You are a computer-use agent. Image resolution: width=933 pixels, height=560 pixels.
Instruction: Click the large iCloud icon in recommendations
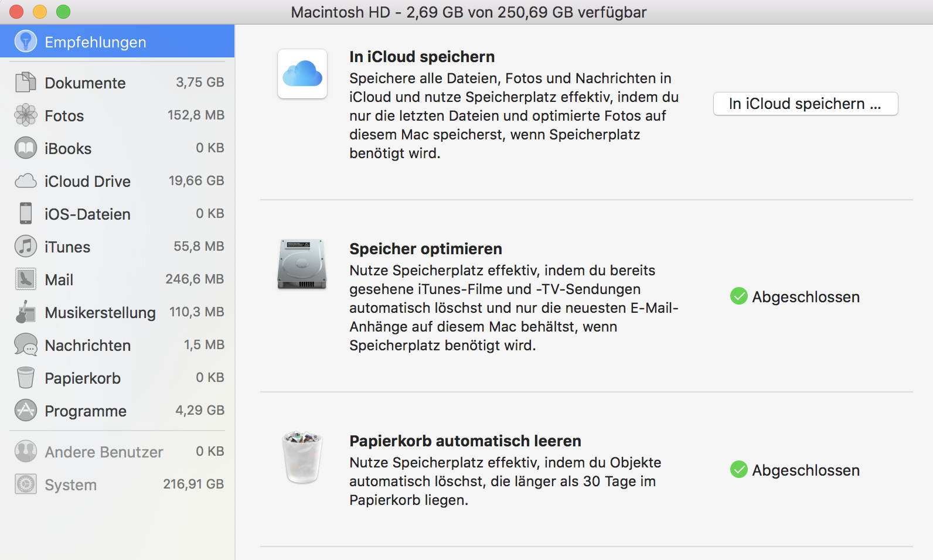point(302,74)
